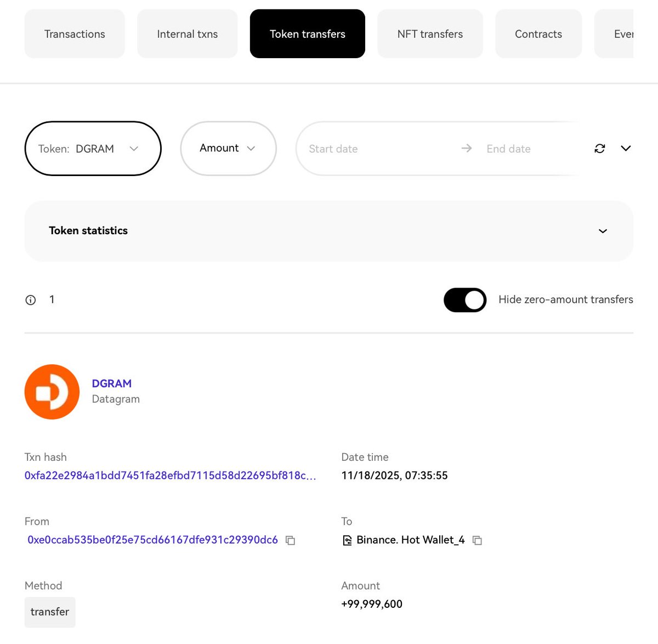The height and width of the screenshot is (644, 658).
Task: Click the info circle icon above the list
Action: [30, 300]
